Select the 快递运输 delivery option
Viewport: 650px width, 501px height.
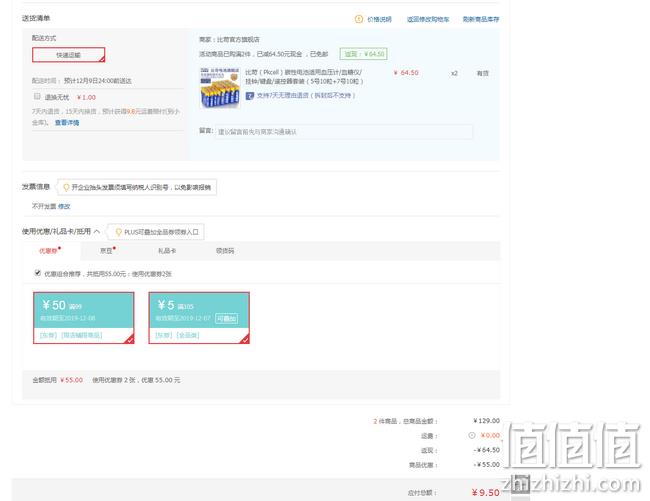tap(68, 55)
